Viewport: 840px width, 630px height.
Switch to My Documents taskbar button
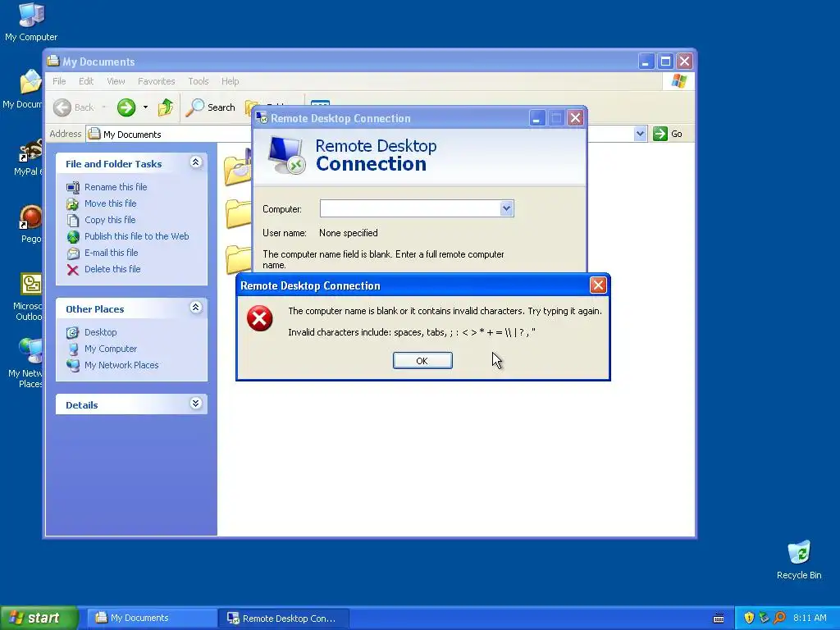pos(152,619)
